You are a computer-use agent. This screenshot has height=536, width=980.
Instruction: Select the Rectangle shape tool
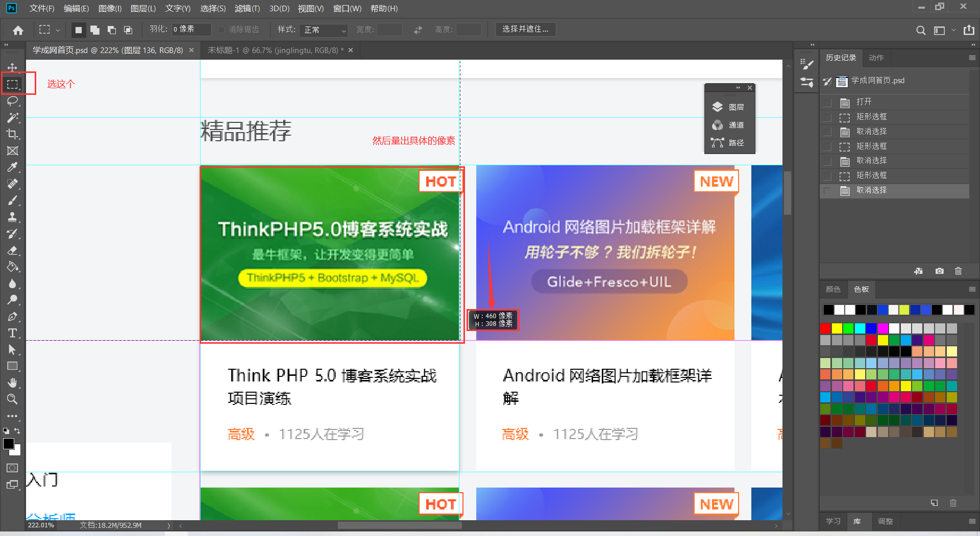tap(12, 366)
